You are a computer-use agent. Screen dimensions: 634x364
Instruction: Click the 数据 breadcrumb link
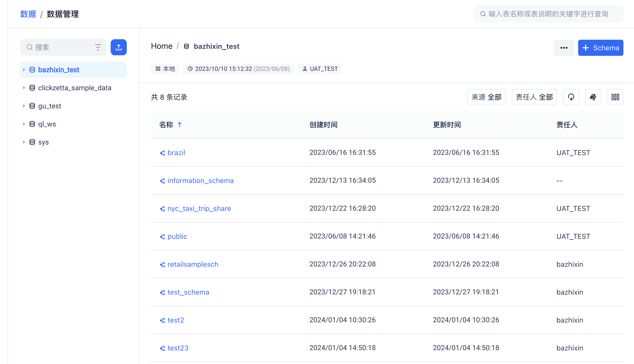(x=28, y=14)
